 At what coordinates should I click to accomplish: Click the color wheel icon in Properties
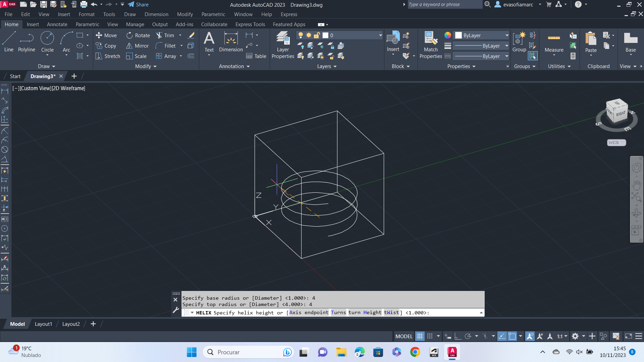pos(447,35)
